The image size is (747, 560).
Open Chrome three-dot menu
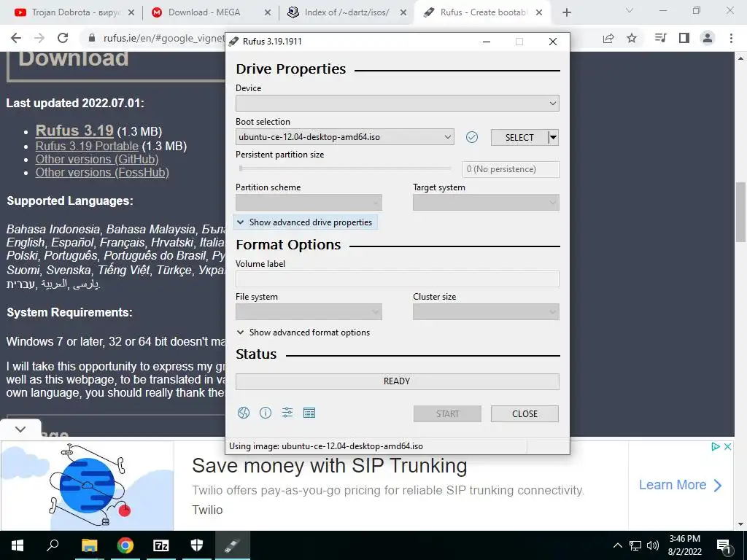(731, 38)
